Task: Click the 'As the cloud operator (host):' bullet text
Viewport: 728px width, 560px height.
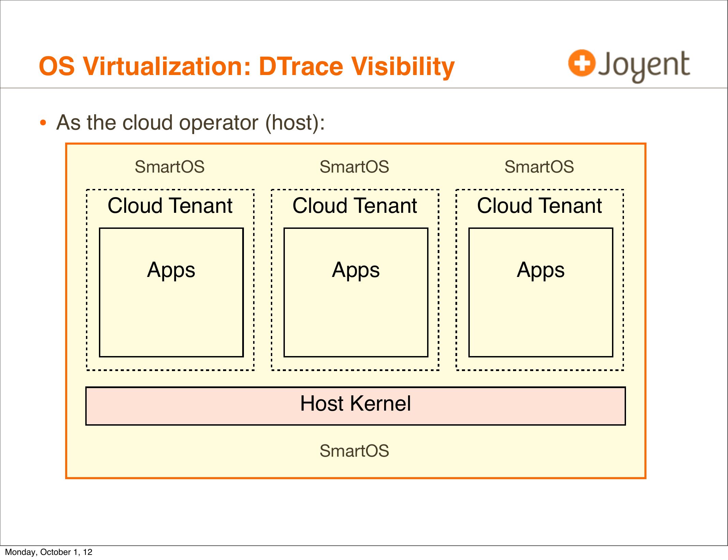Action: coord(190,123)
